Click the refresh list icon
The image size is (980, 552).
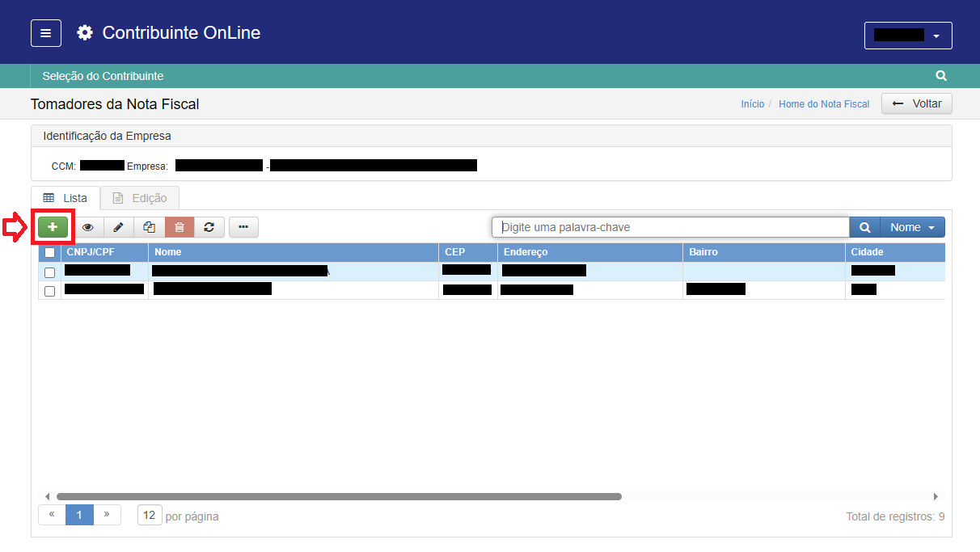pos(209,228)
